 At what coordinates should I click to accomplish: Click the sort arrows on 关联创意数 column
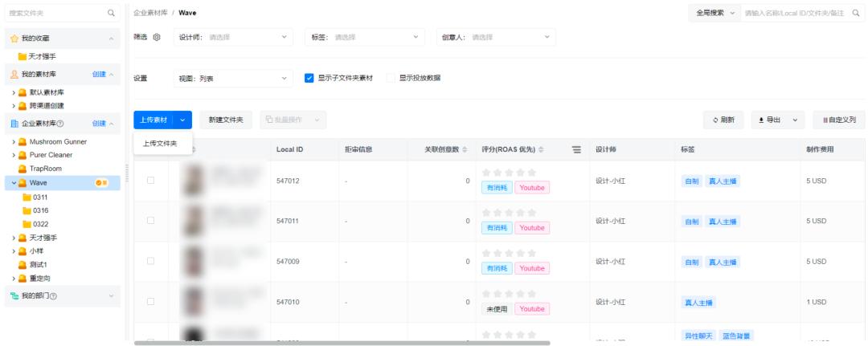click(x=465, y=150)
